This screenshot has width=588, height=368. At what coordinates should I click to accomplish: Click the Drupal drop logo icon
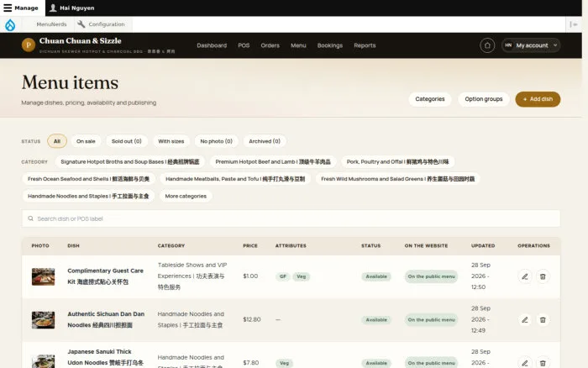click(x=10, y=24)
